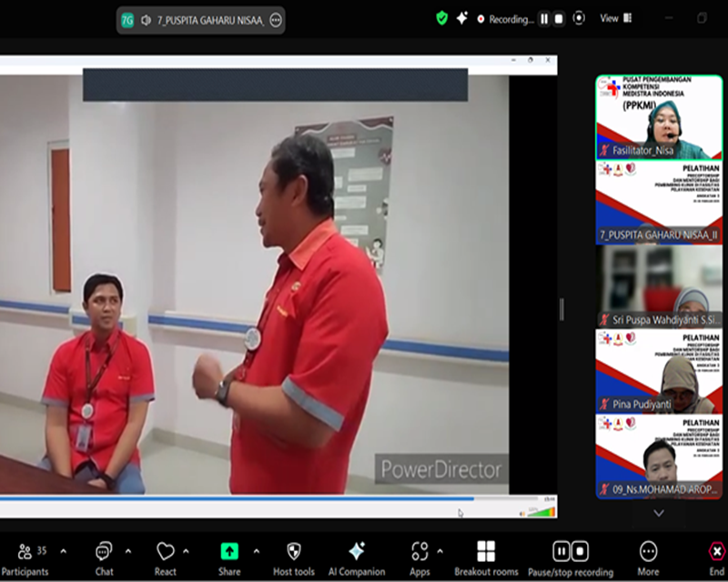Click the React heart icon
The height and width of the screenshot is (582, 728).
(166, 556)
